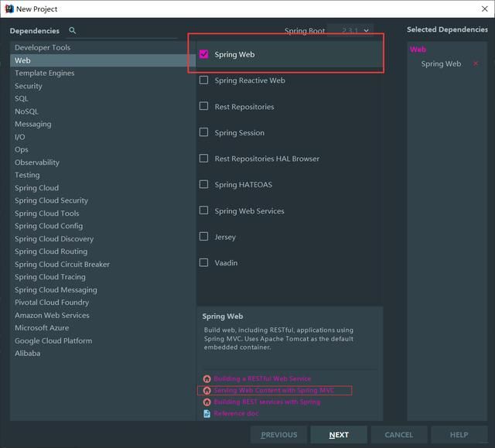This screenshot has height=448, width=495.
Task: Tick the Rest Repositories checkbox
Action: coord(204,106)
